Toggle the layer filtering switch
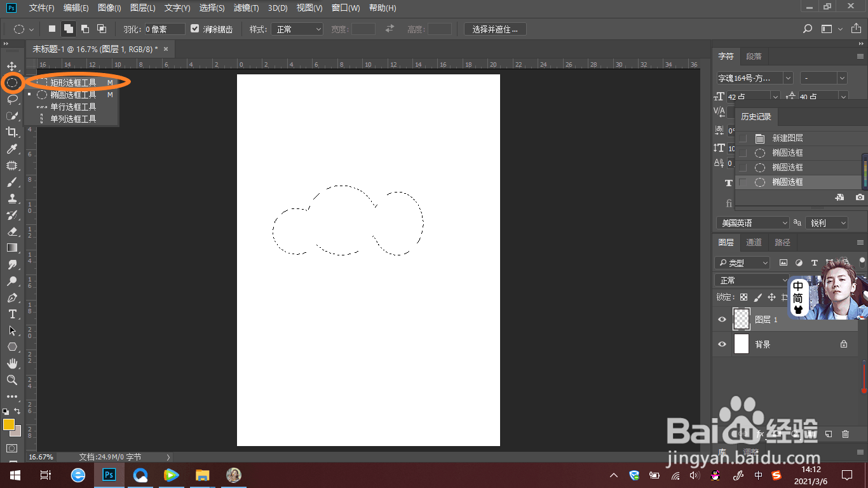 862,261
